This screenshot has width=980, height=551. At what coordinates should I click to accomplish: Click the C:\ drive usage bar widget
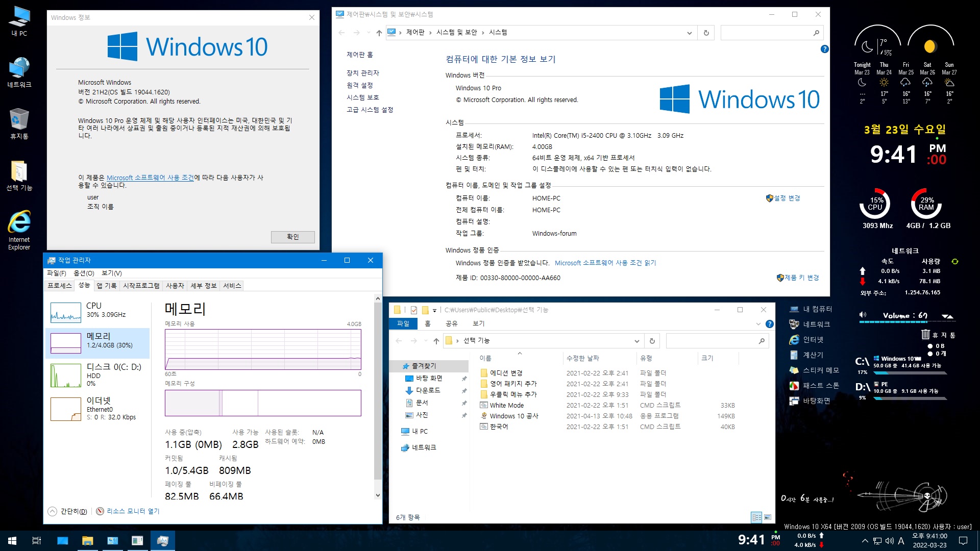(x=910, y=373)
